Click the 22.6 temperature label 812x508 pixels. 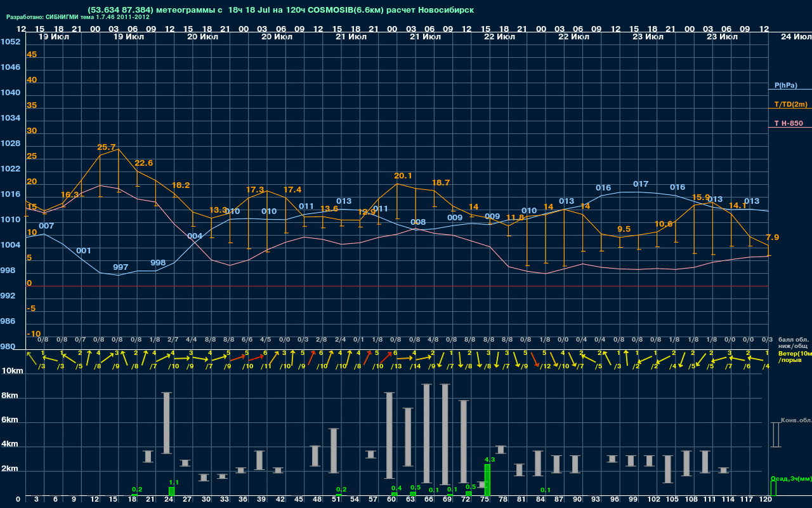coord(144,163)
